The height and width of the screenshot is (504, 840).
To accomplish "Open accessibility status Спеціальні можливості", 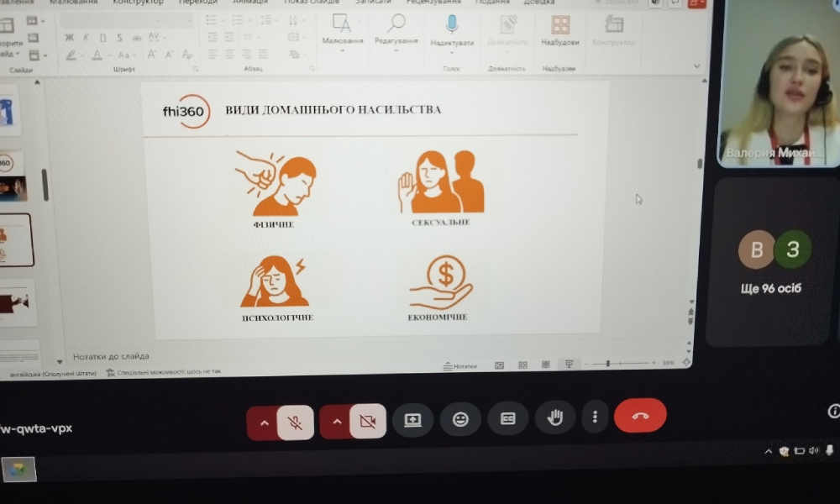I will [x=164, y=371].
